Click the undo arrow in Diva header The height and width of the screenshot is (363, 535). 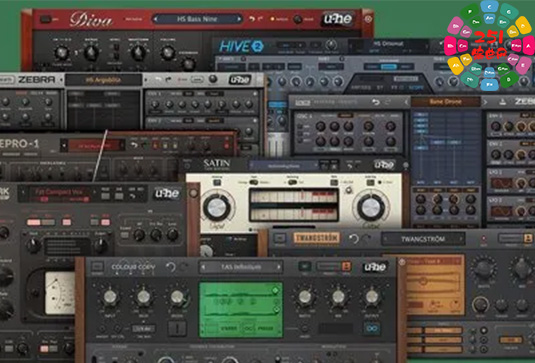[x=251, y=18]
